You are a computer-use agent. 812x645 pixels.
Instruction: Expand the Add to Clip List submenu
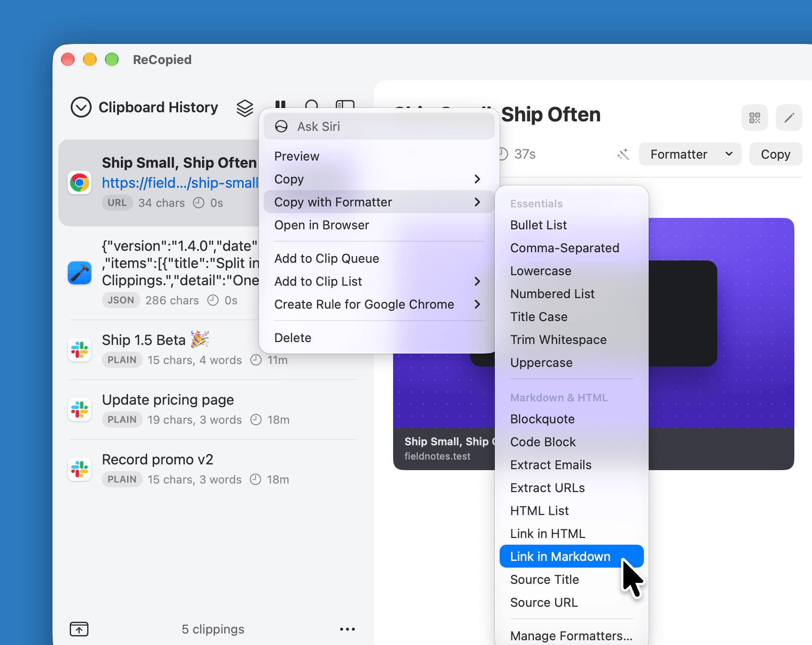379,281
